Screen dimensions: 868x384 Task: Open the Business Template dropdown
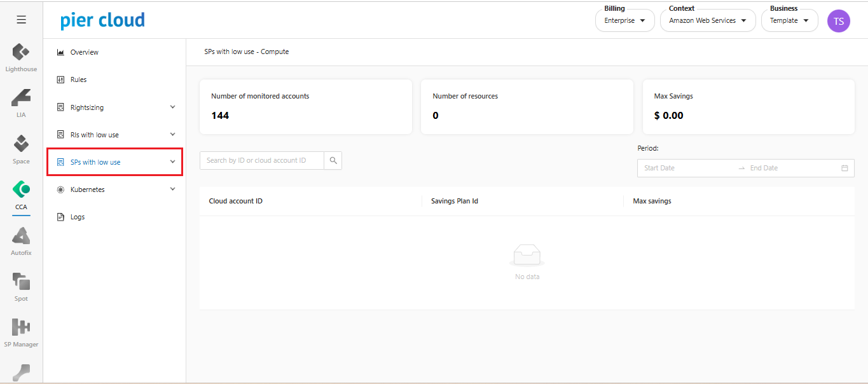pos(789,21)
